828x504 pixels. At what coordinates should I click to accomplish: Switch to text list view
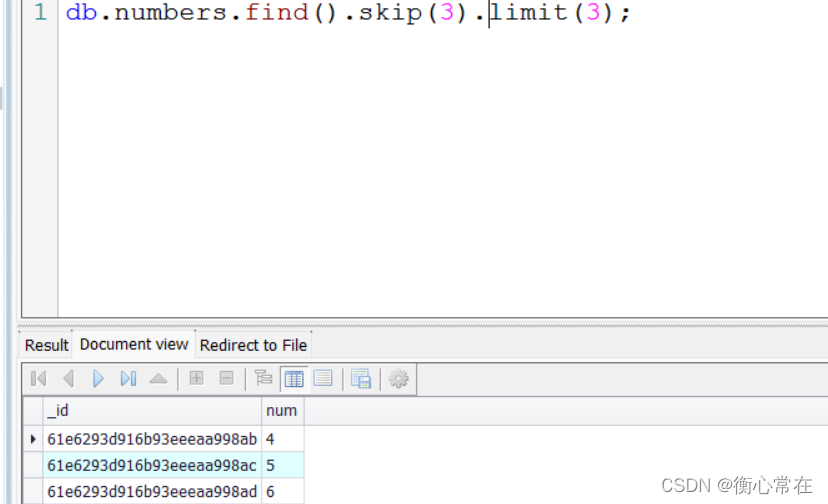click(323, 378)
